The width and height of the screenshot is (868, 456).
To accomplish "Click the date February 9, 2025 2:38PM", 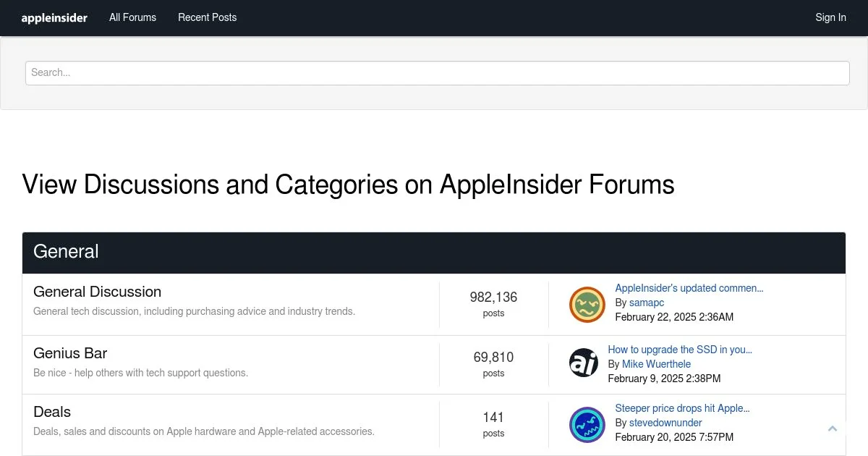I will [x=664, y=379].
